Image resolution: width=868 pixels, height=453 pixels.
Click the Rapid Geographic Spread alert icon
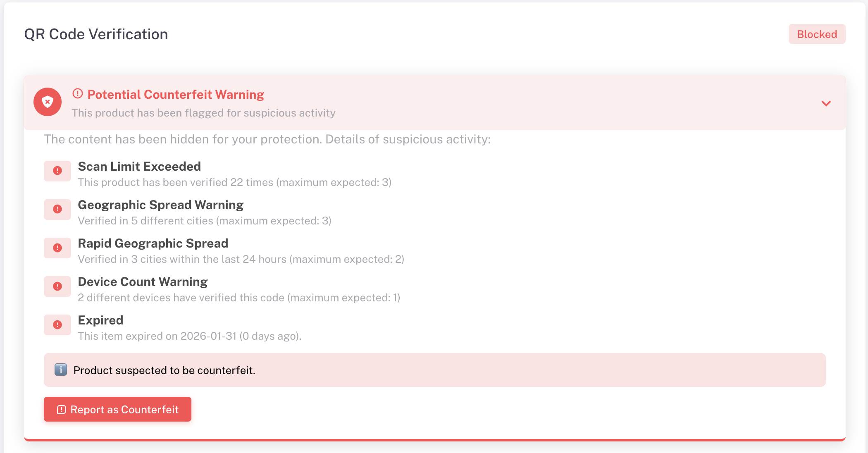(57, 248)
